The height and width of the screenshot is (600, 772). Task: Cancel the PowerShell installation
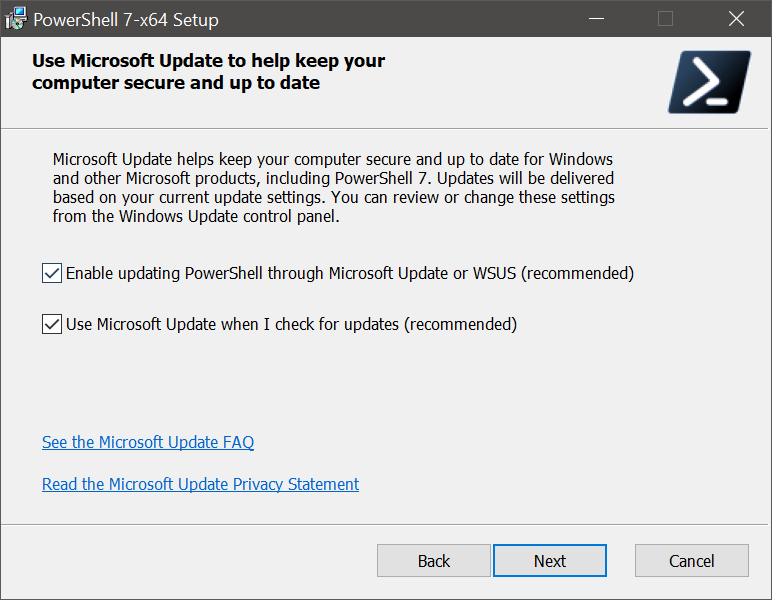pos(692,561)
